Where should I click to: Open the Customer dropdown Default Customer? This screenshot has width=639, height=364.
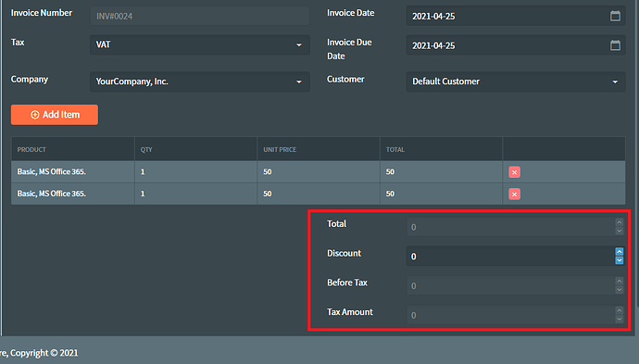pyautogui.click(x=516, y=82)
